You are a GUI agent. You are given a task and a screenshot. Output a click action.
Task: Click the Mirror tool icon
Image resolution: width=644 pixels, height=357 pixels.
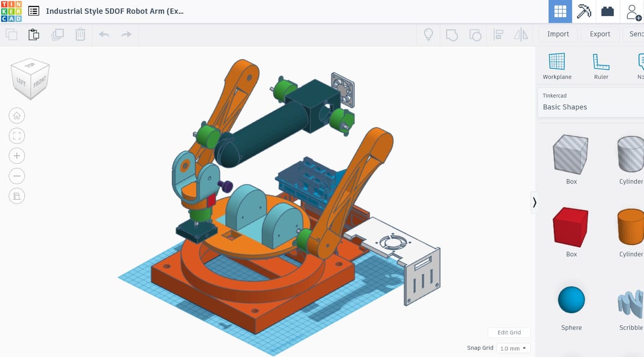click(521, 35)
